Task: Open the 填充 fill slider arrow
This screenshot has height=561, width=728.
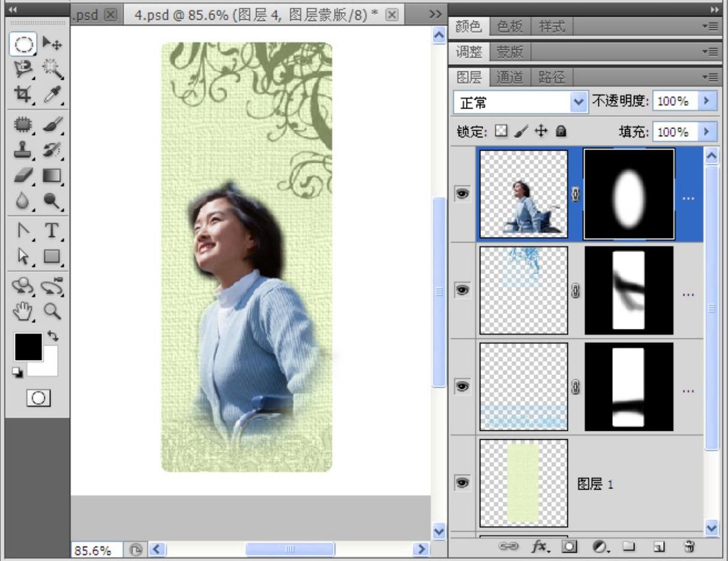Action: pos(707,131)
